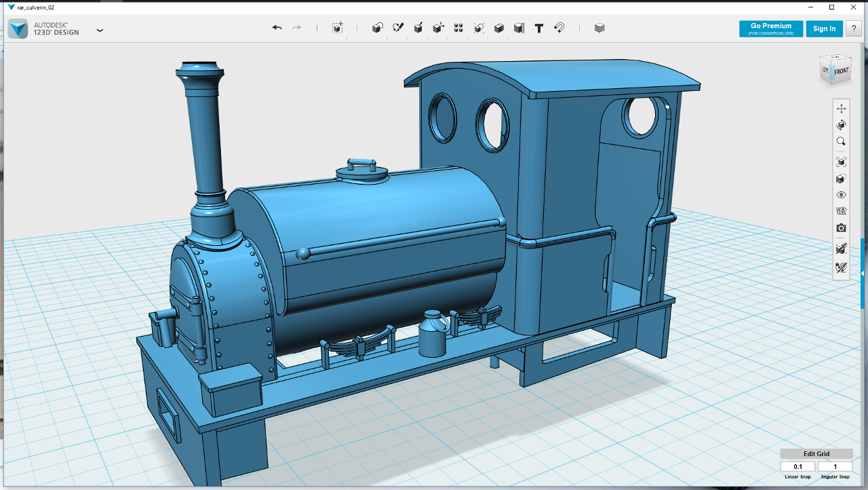
Task: Click the LEFT face of the view cube
Action: [x=825, y=71]
